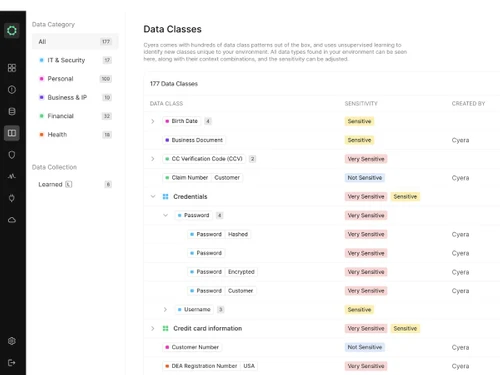
Task: Click DEA Registration Number's Very Sensitive badge
Action: [366, 366]
